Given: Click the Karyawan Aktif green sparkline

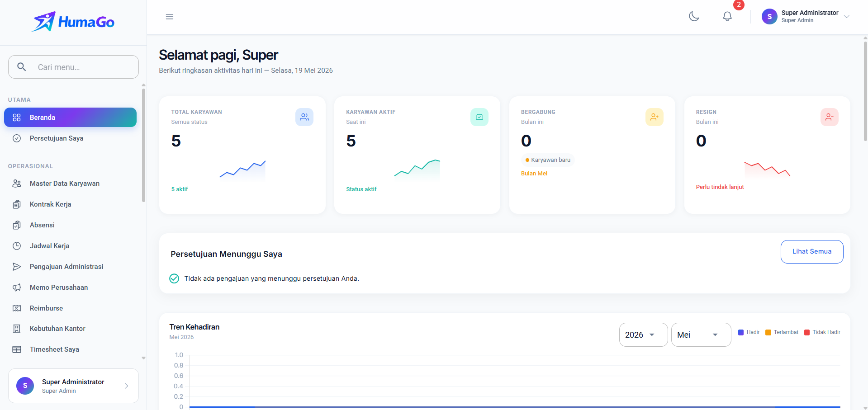Looking at the screenshot, I should tap(417, 170).
